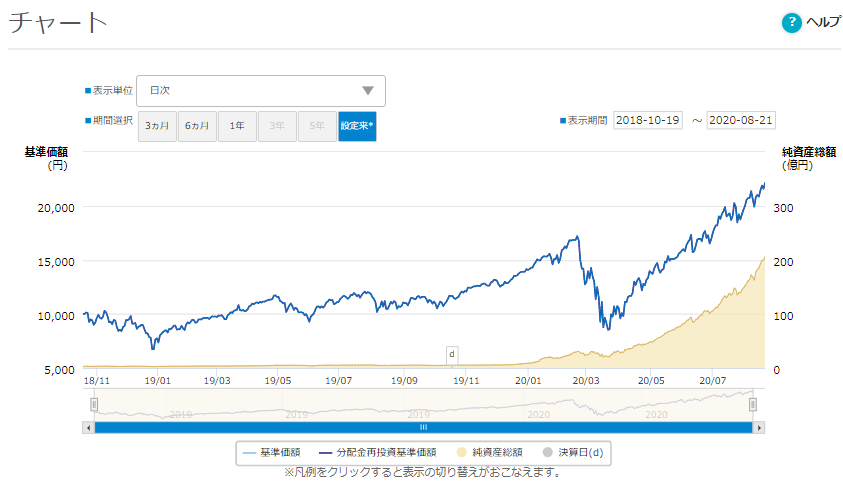Image resolution: width=843 pixels, height=482 pixels.
Task: Click the 純資産総額 axis title
Action: [809, 152]
